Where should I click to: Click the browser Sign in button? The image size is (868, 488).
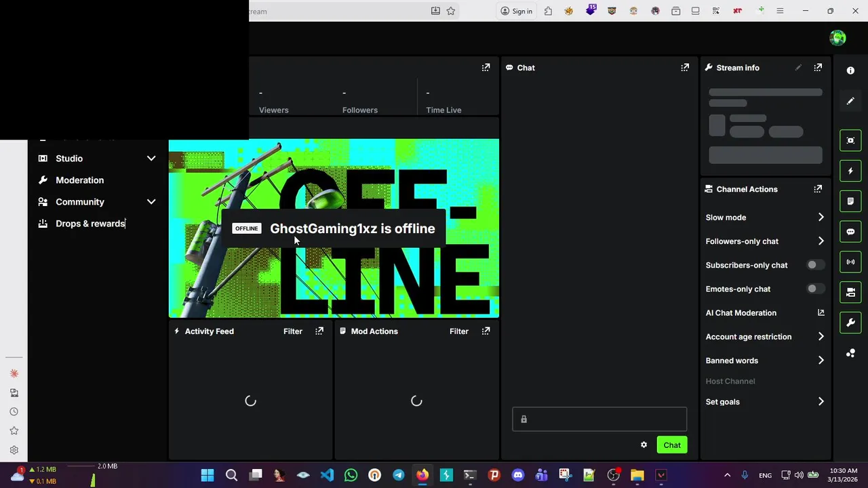coord(516,11)
